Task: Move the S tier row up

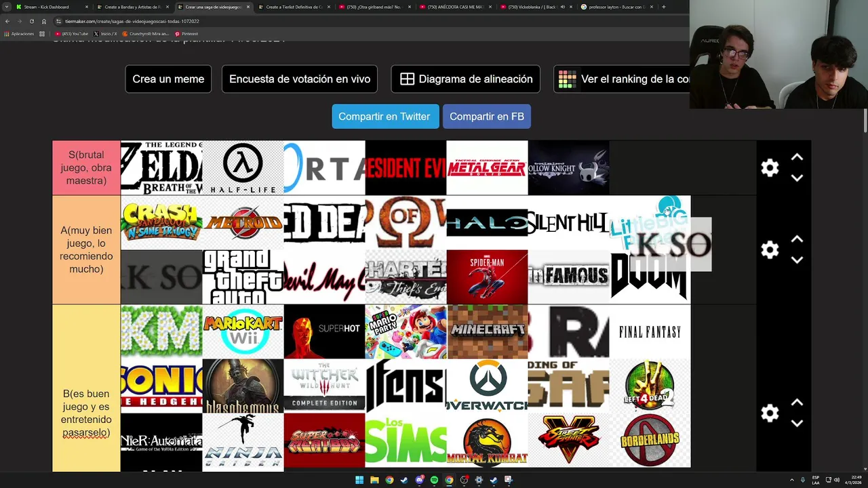Action: tap(797, 157)
